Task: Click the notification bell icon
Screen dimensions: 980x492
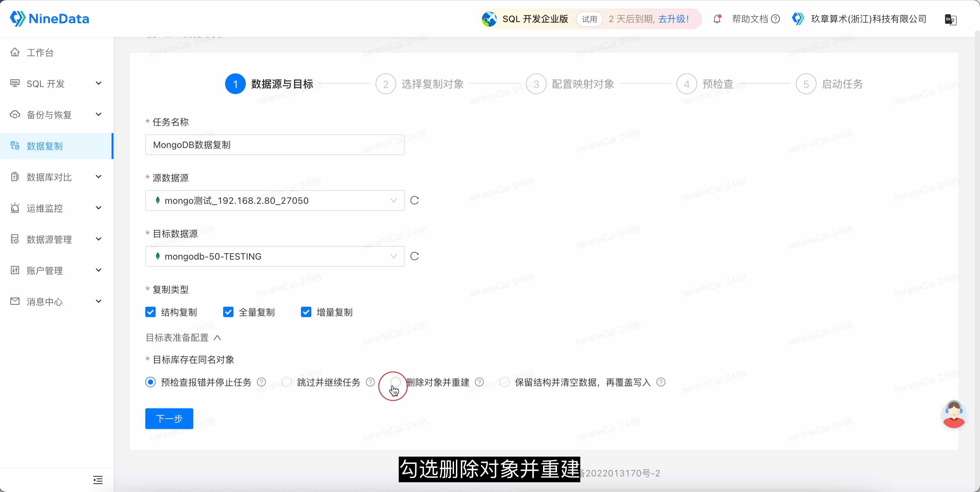Action: pos(717,18)
